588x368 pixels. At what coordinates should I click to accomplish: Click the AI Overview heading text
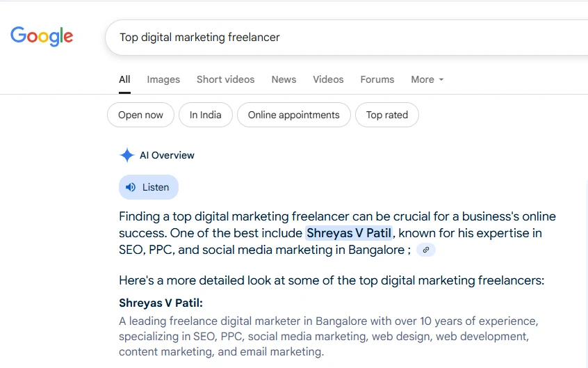167,155
